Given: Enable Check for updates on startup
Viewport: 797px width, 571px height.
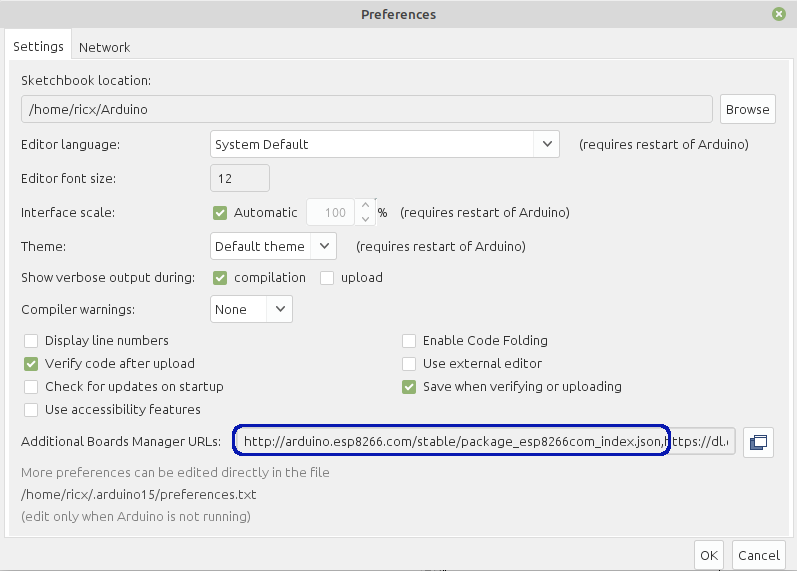Looking at the screenshot, I should [31, 387].
